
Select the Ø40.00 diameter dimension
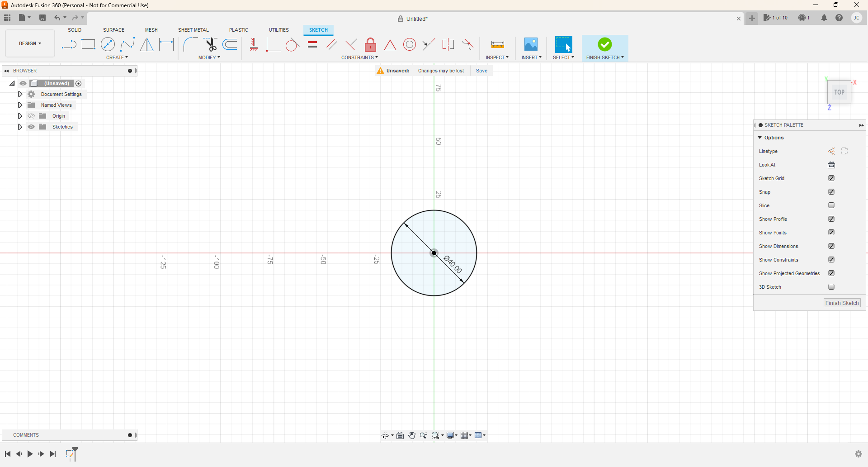(x=453, y=265)
